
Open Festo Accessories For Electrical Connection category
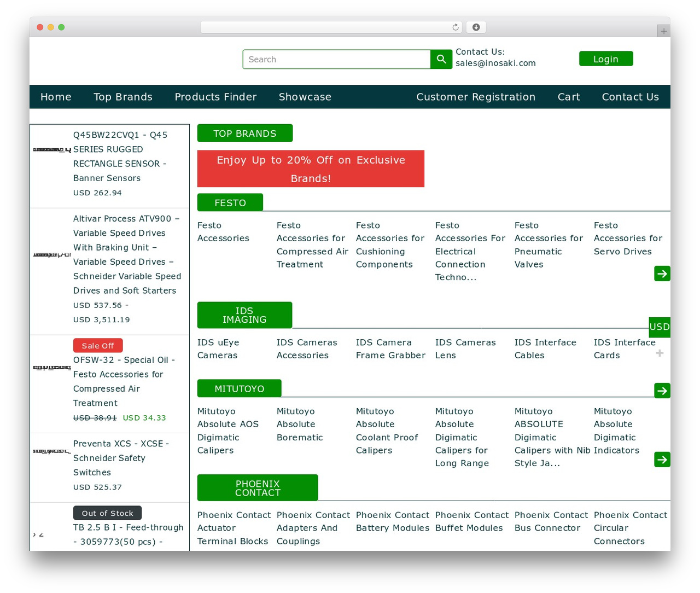tap(470, 251)
